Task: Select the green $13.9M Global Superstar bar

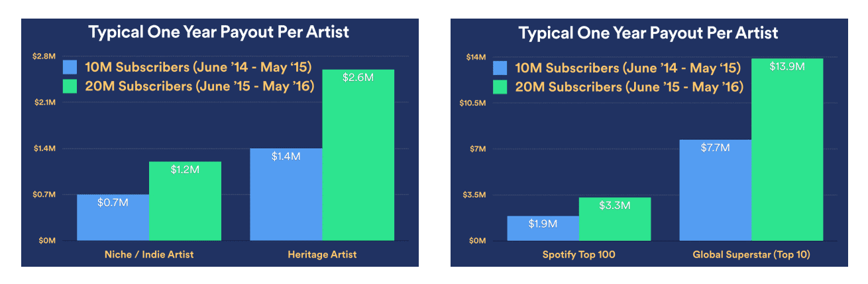Action: [x=787, y=149]
